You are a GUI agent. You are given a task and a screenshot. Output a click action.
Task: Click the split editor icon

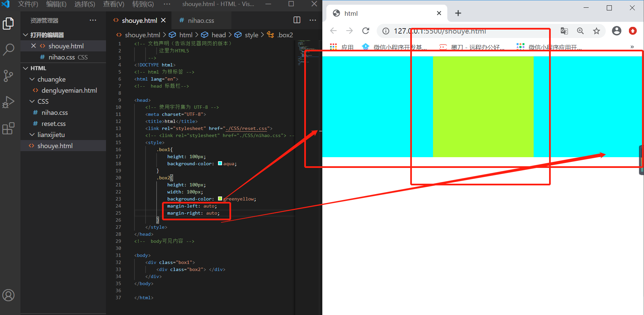tap(297, 20)
